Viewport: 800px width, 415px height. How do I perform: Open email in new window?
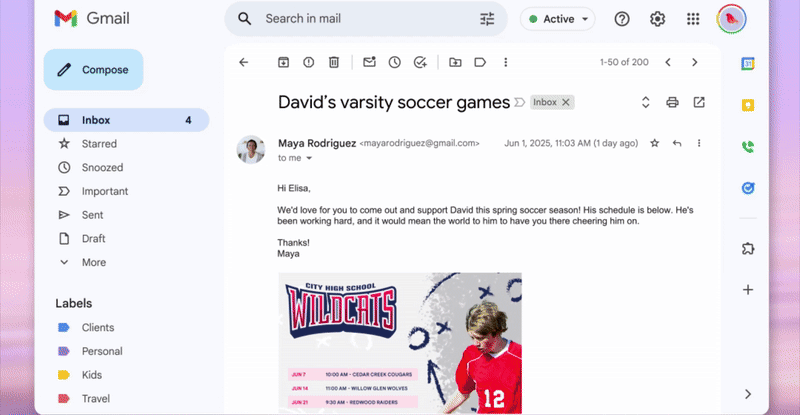coord(699,102)
